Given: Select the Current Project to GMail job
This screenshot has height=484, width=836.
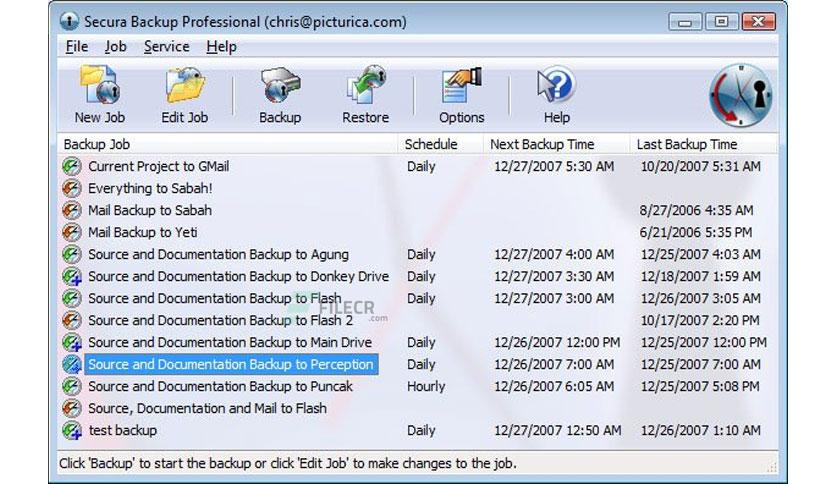Looking at the screenshot, I should pos(159,166).
